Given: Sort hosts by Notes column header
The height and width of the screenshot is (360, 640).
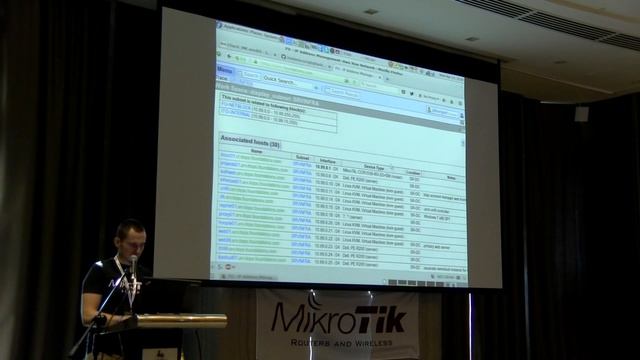Looking at the screenshot, I should click(451, 178).
